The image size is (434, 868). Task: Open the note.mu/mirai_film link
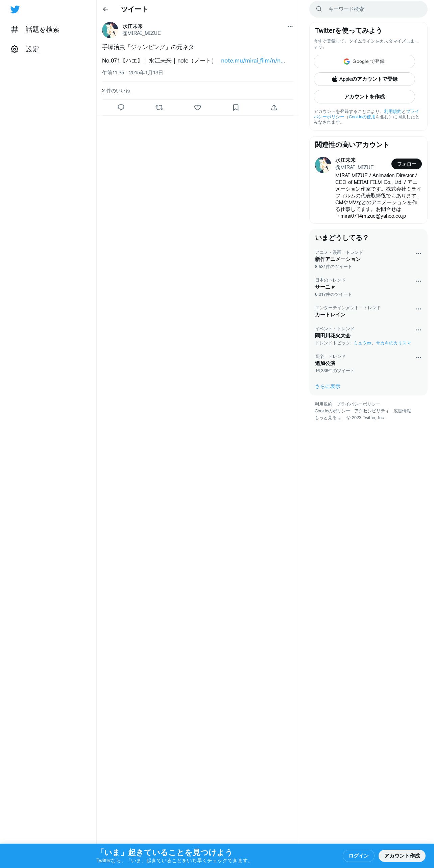point(253,61)
